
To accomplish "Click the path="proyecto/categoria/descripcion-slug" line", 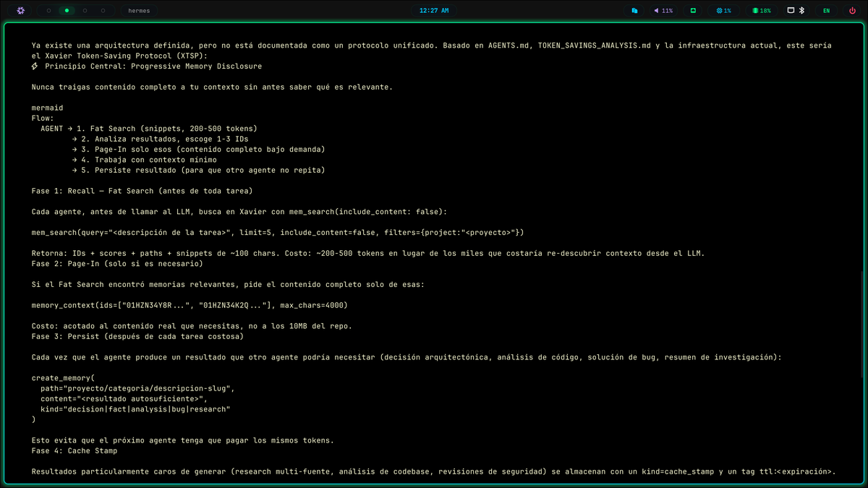I will 137,388.
